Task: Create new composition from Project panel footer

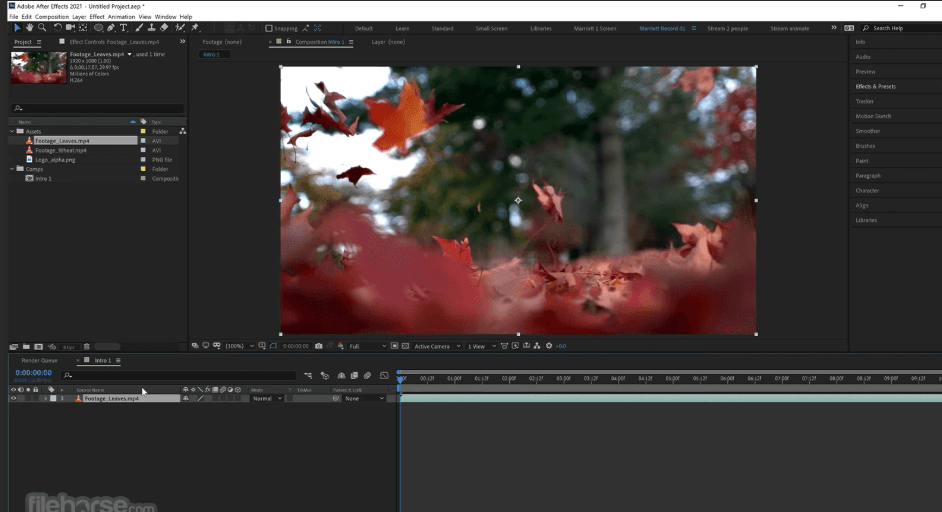Action: [x=38, y=347]
